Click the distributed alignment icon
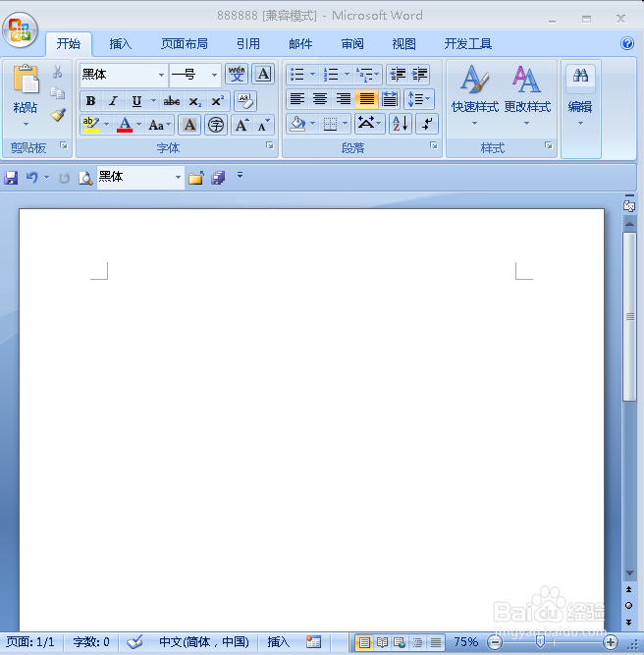 pyautogui.click(x=390, y=99)
